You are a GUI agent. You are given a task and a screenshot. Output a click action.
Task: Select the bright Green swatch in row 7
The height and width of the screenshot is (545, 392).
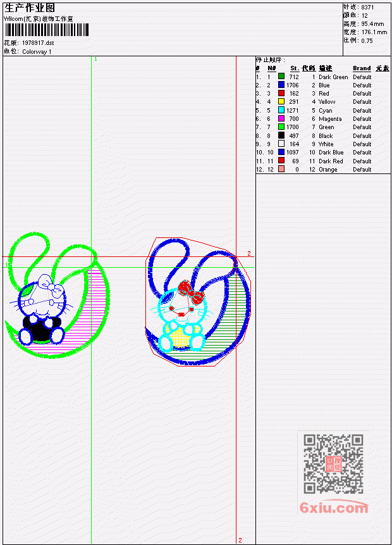[x=281, y=127]
